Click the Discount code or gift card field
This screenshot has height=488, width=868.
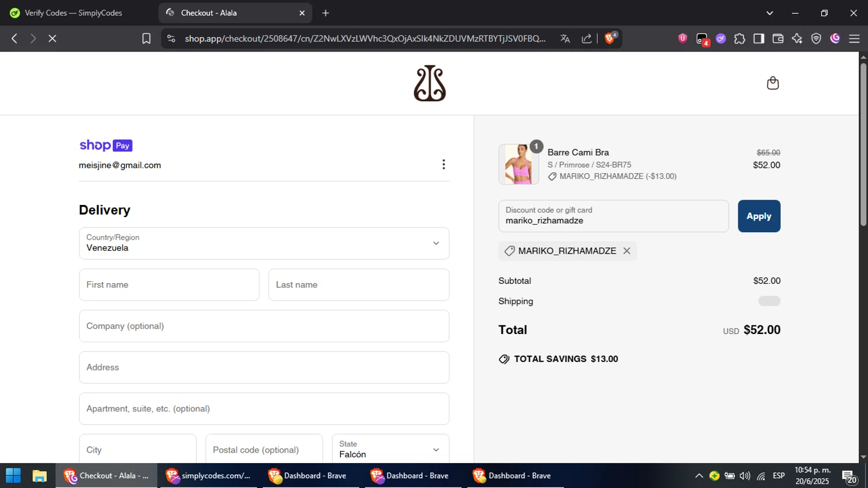tap(613, 216)
